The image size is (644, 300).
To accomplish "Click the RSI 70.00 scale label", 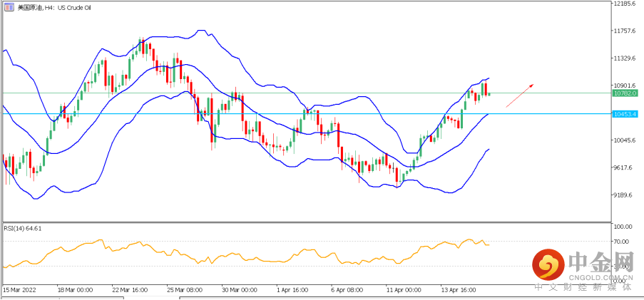I will pos(622,242).
